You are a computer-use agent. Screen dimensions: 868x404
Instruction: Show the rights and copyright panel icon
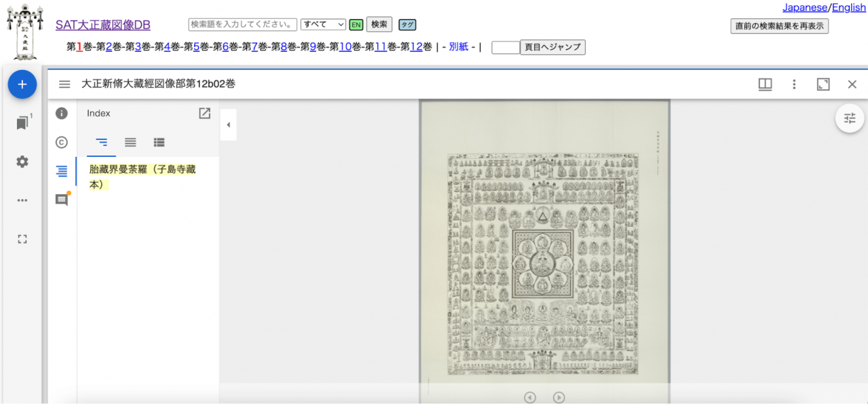[62, 143]
